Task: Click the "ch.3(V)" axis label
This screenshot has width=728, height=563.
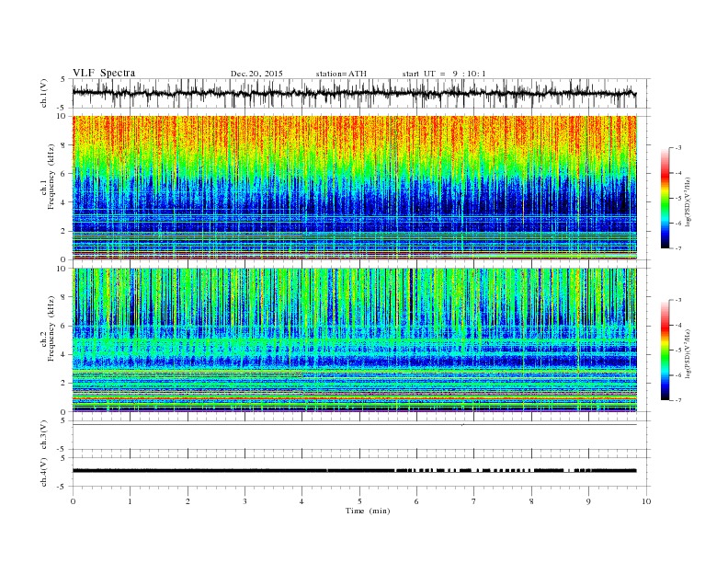Action: coord(44,435)
